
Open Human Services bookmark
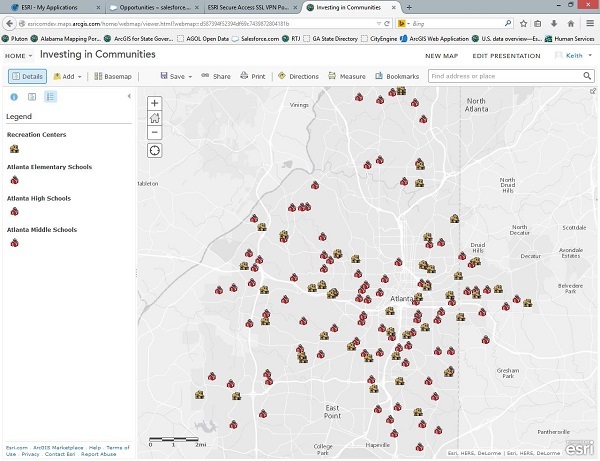coord(570,39)
